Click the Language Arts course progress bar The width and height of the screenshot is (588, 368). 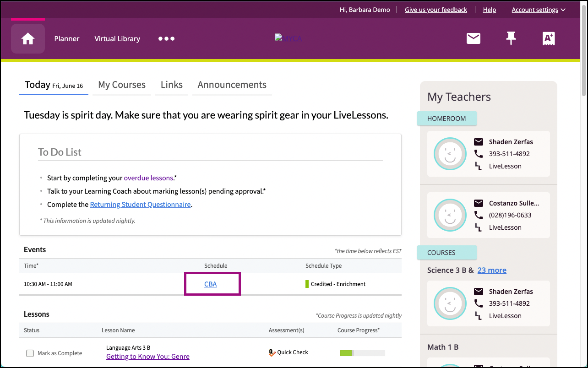click(x=362, y=353)
